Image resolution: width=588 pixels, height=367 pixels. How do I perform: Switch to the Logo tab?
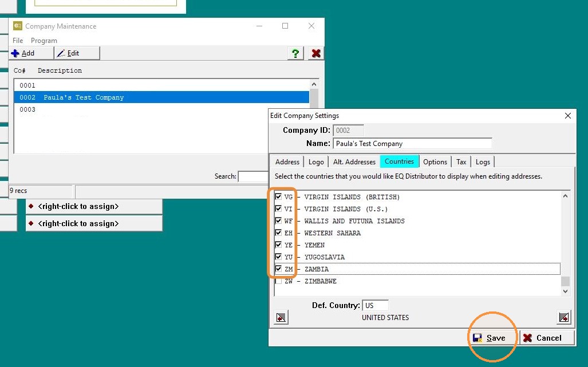click(x=316, y=162)
